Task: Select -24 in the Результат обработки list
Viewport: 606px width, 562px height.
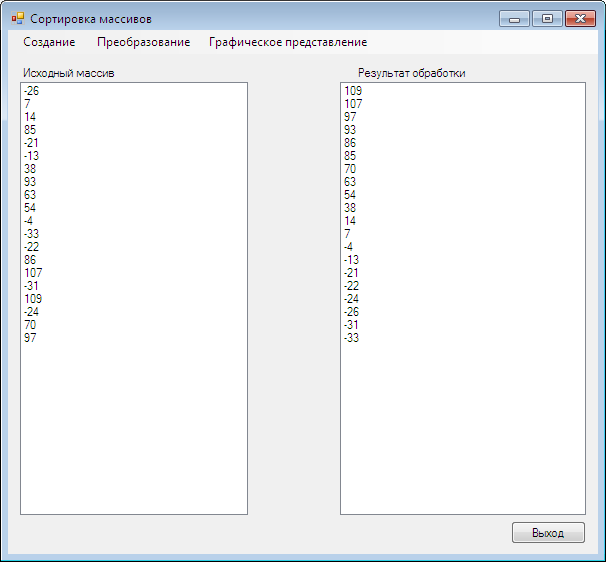Action: [x=463, y=299]
